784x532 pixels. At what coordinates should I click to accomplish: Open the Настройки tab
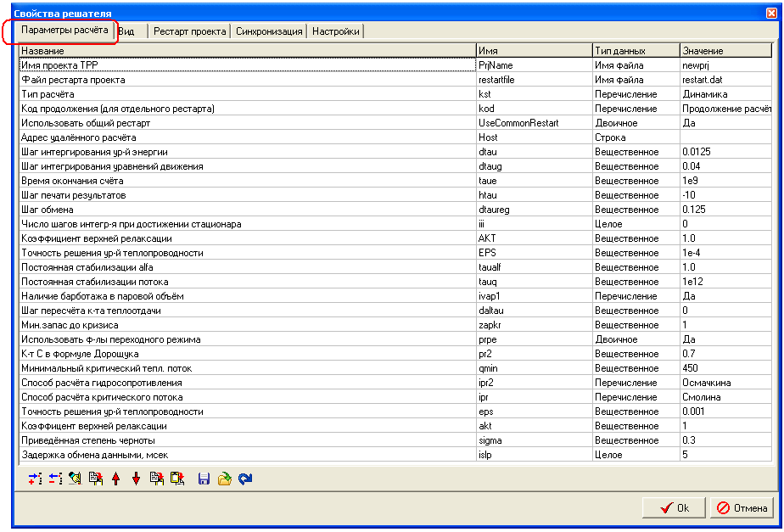pyautogui.click(x=336, y=31)
